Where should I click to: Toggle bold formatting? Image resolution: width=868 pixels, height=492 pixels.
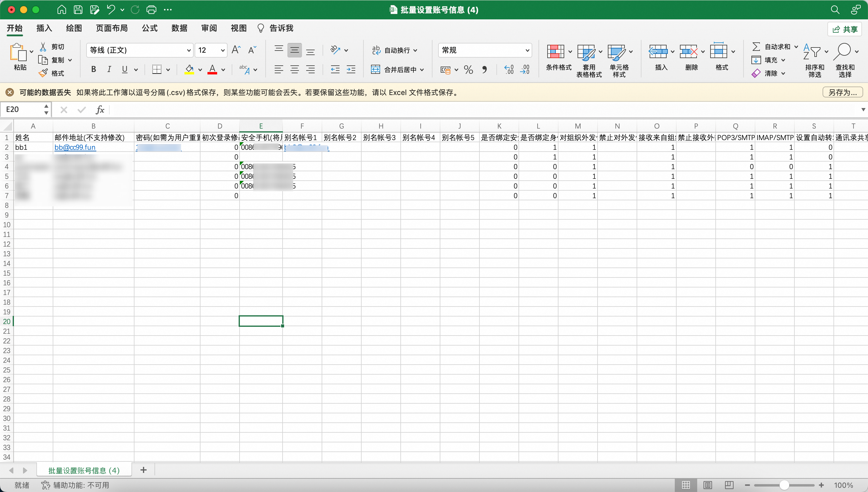pyautogui.click(x=94, y=70)
